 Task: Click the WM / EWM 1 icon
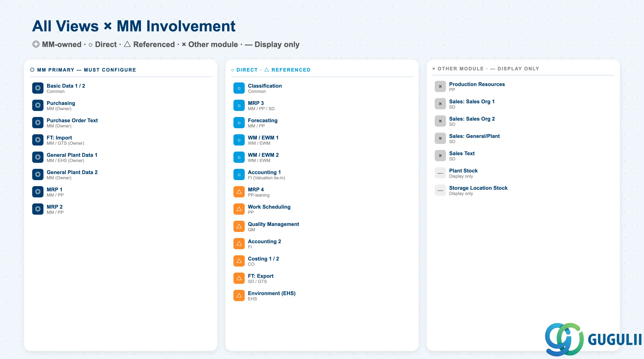239,140
